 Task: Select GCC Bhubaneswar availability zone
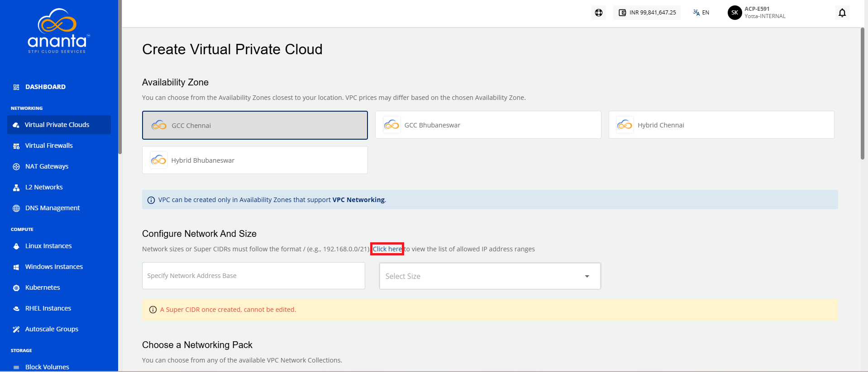click(488, 125)
